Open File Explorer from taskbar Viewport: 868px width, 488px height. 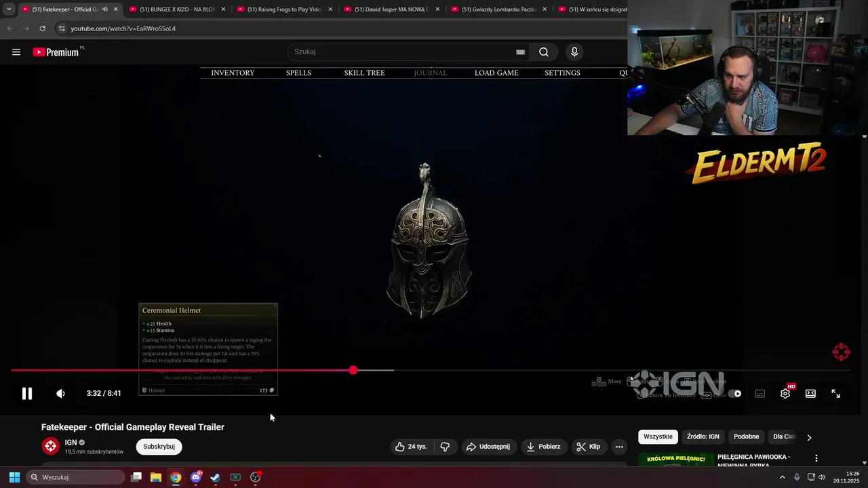(x=156, y=477)
